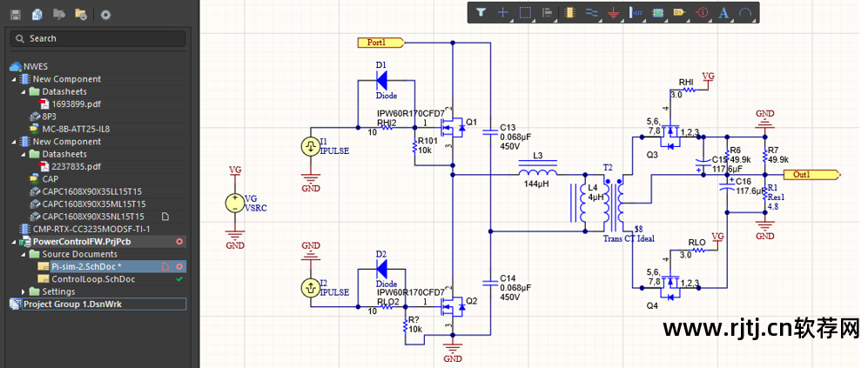The image size is (868, 368).
Task: Click red document icon on Pi-sim-2.SchDoc row
Action: 165,267
